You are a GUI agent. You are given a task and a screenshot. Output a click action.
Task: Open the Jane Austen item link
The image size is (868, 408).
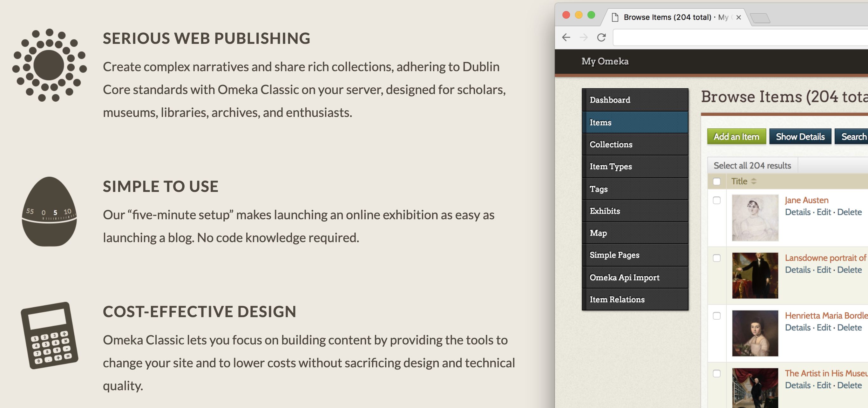coord(806,200)
